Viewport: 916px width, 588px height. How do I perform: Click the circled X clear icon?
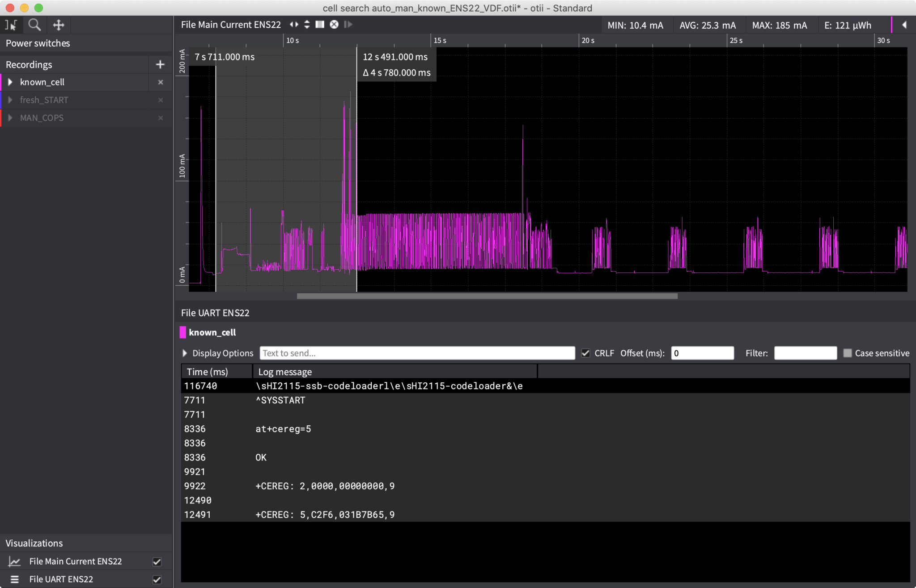pos(334,25)
